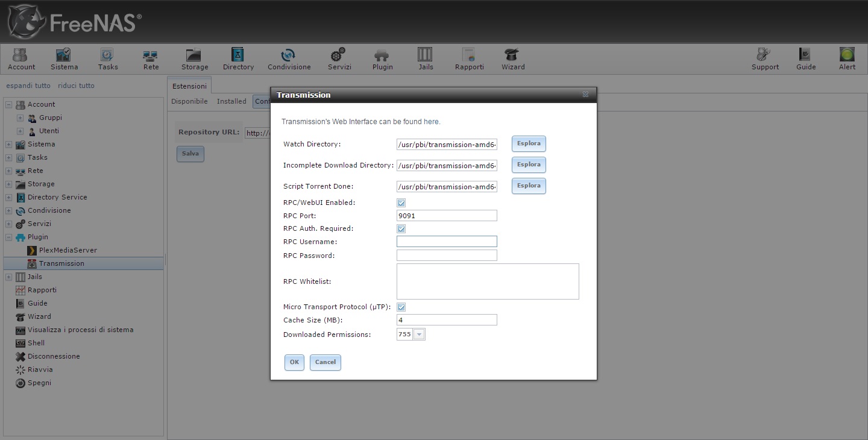Viewport: 868px width, 440px height.
Task: Open the Rapporti toolbar icon
Action: (470, 59)
